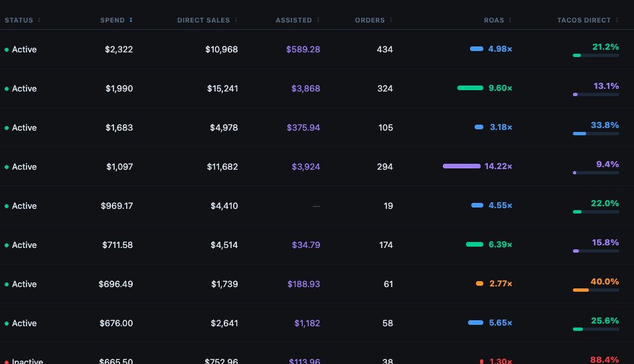The image size is (634, 364).
Task: Click the ROAS sort arrows icon
Action: (511, 20)
